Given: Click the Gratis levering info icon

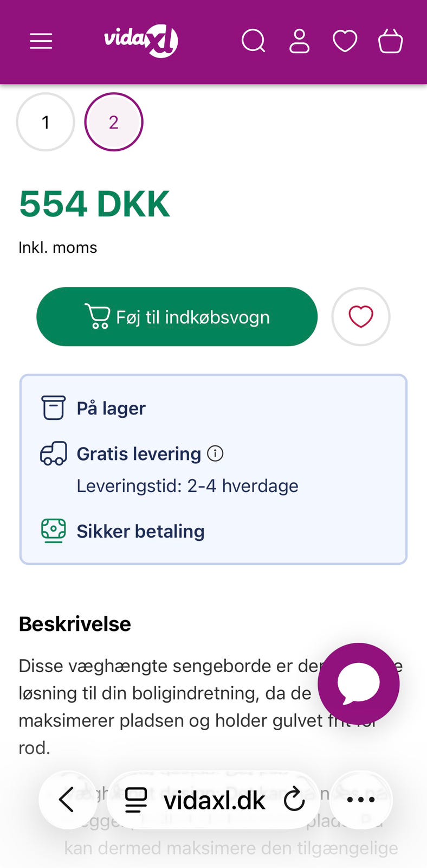Looking at the screenshot, I should [x=215, y=453].
